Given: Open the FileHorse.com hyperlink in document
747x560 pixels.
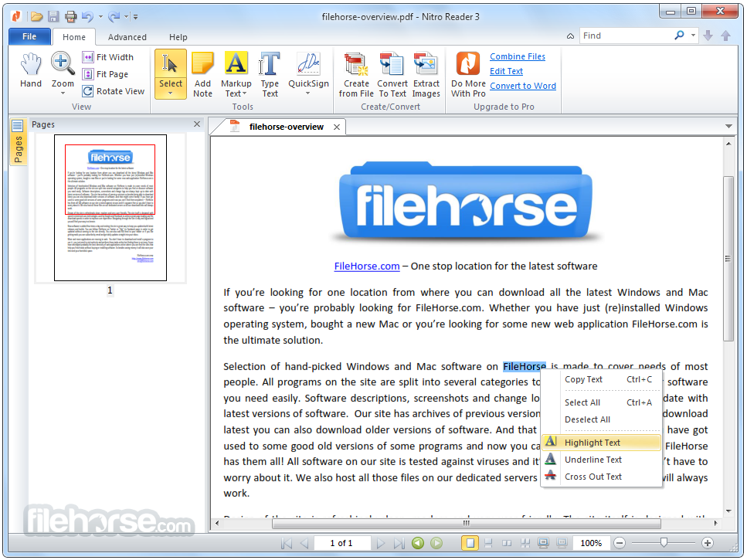Looking at the screenshot, I should click(x=367, y=266).
